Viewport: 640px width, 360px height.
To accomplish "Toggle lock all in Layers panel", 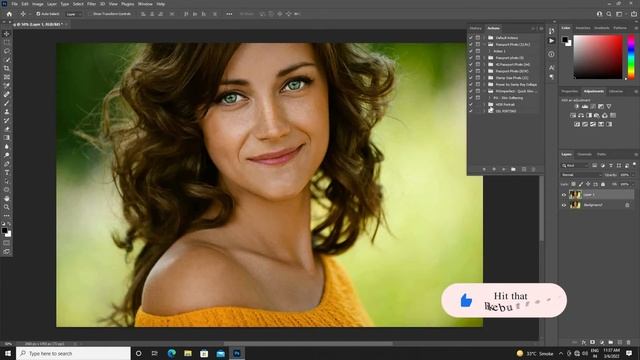I will click(x=603, y=184).
